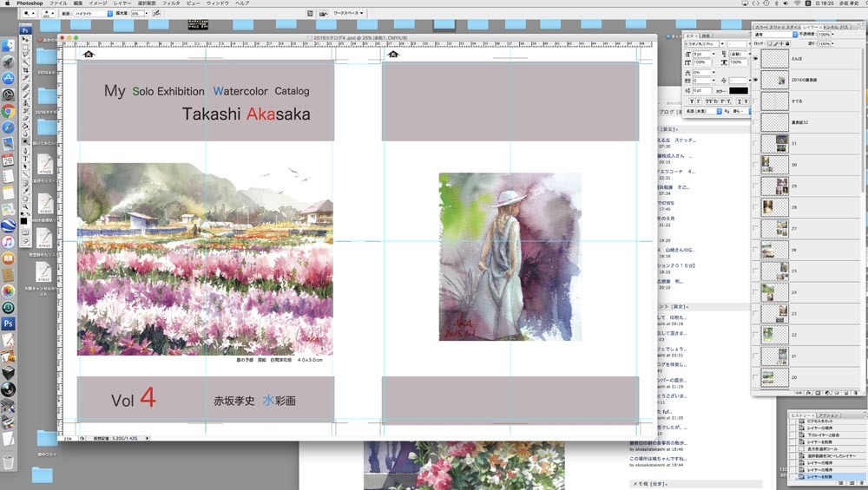This screenshot has width=868, height=490.
Task: Show the すてる layer visibility box
Action: coord(756,101)
